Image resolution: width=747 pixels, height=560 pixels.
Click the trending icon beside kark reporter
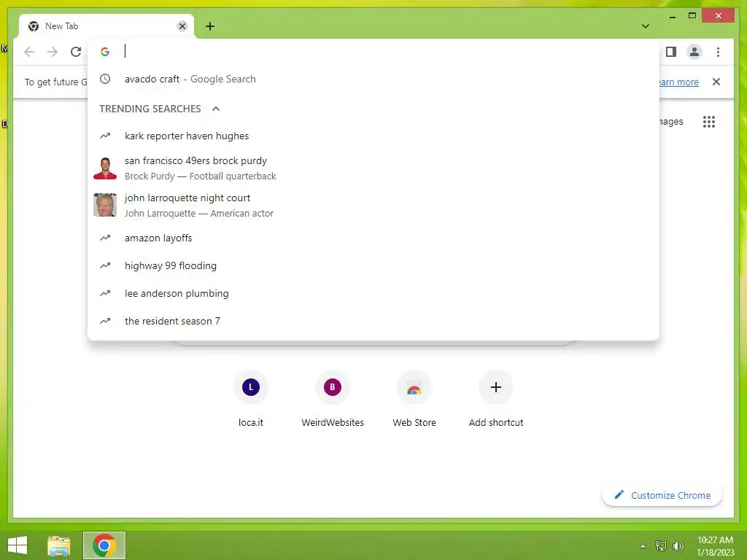coord(105,136)
